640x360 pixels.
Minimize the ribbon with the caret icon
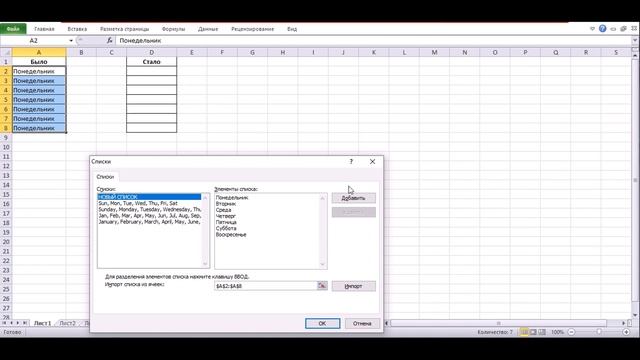(593, 29)
